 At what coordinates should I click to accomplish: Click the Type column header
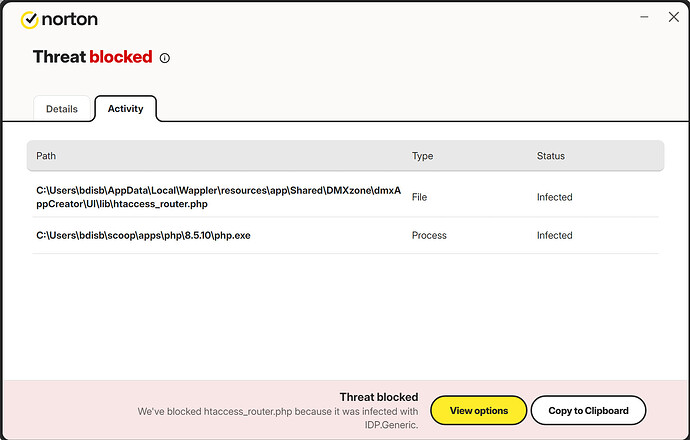tap(422, 156)
